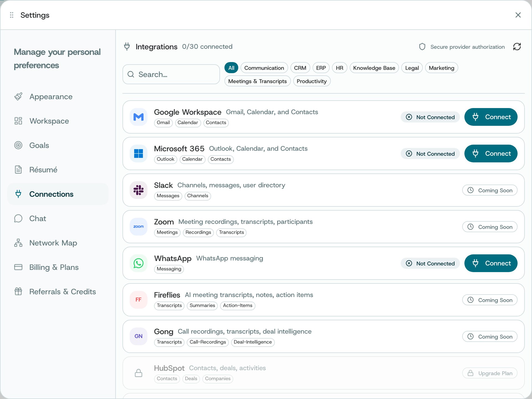Open the Résumé section
The image size is (532, 399).
point(58,170)
